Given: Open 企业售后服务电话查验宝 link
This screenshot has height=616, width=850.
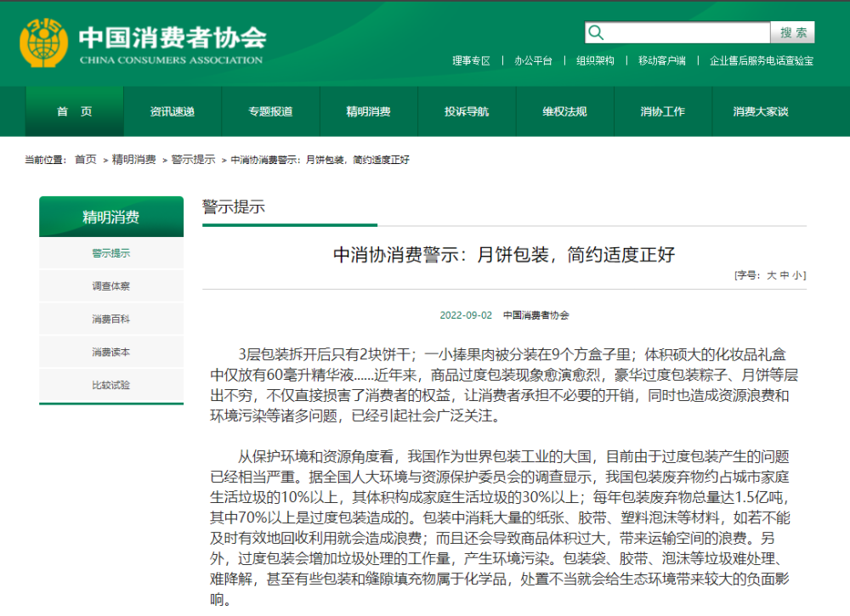Looking at the screenshot, I should [x=762, y=61].
